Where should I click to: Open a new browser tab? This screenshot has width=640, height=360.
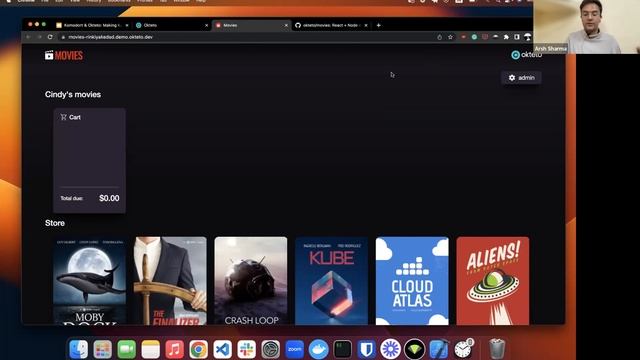click(378, 25)
